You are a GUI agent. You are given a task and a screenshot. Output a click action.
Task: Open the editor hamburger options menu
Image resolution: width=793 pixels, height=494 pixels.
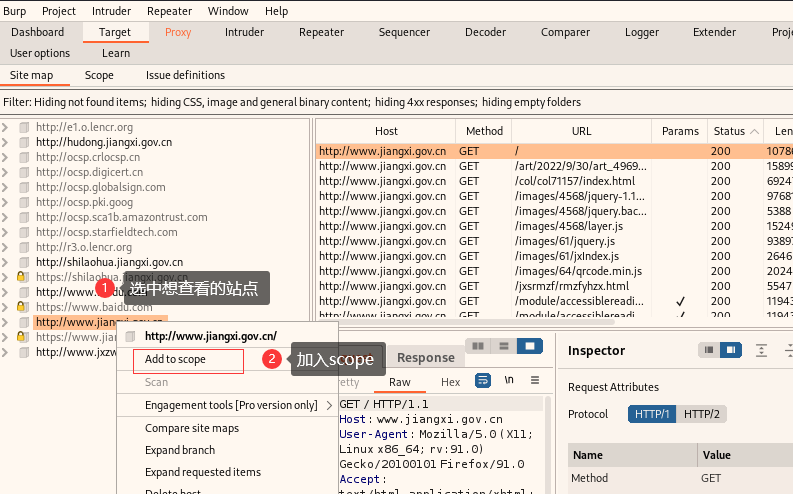pyautogui.click(x=535, y=380)
